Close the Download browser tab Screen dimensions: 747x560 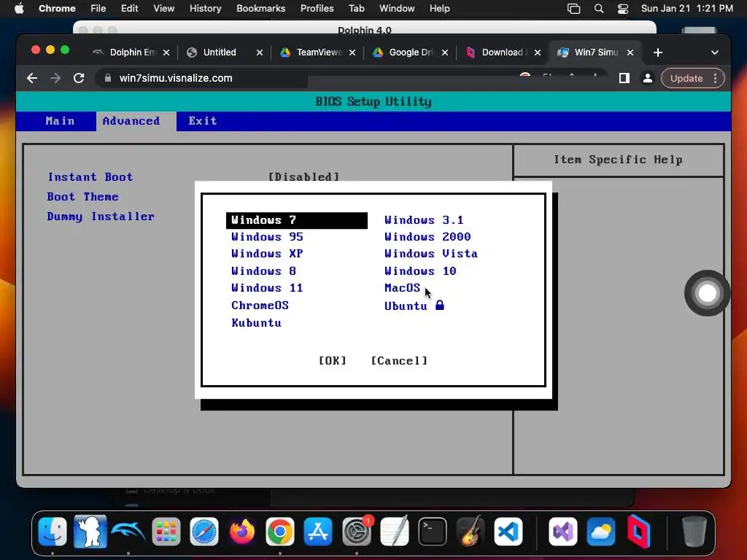pos(538,52)
